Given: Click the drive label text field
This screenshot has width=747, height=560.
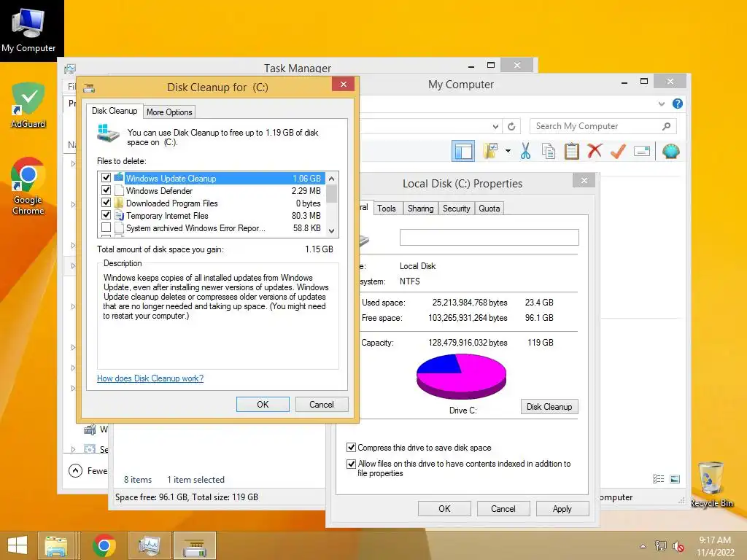Looking at the screenshot, I should pos(489,237).
